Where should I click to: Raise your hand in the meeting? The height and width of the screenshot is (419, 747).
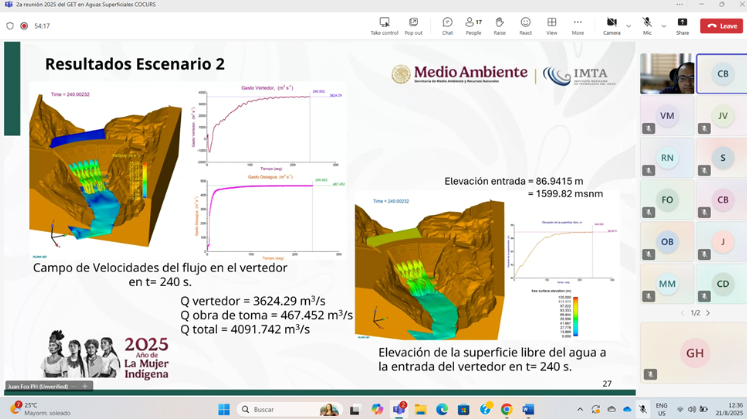499,25
